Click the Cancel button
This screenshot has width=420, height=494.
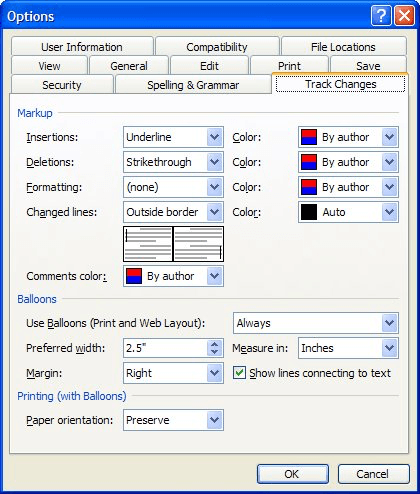(x=373, y=474)
